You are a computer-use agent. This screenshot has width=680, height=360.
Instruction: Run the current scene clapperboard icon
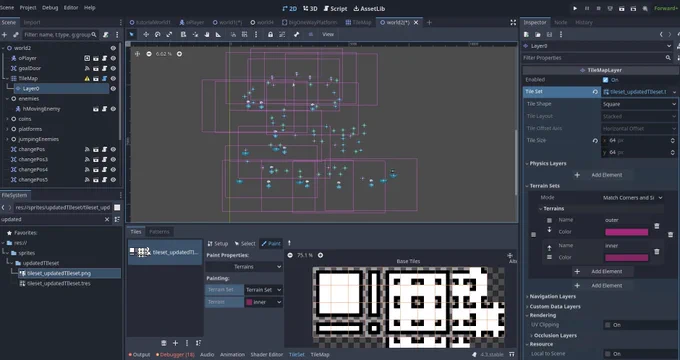[621, 8]
